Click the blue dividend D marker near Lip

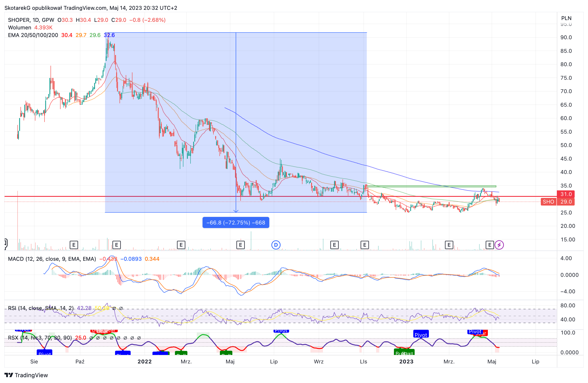click(x=276, y=245)
